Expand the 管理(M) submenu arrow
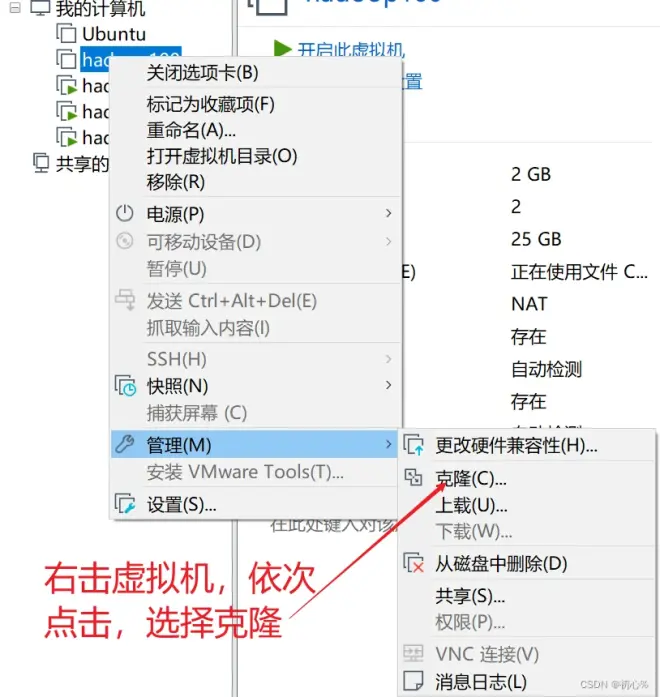660x697 pixels. (388, 444)
